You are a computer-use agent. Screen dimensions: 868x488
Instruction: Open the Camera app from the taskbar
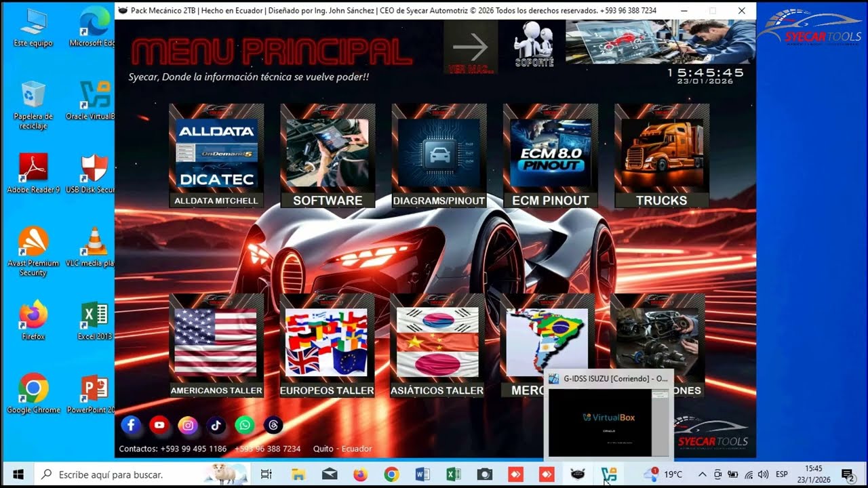(484, 474)
